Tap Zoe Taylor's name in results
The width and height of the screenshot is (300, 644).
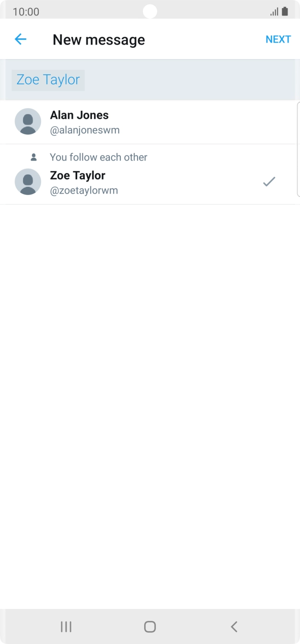[78, 175]
